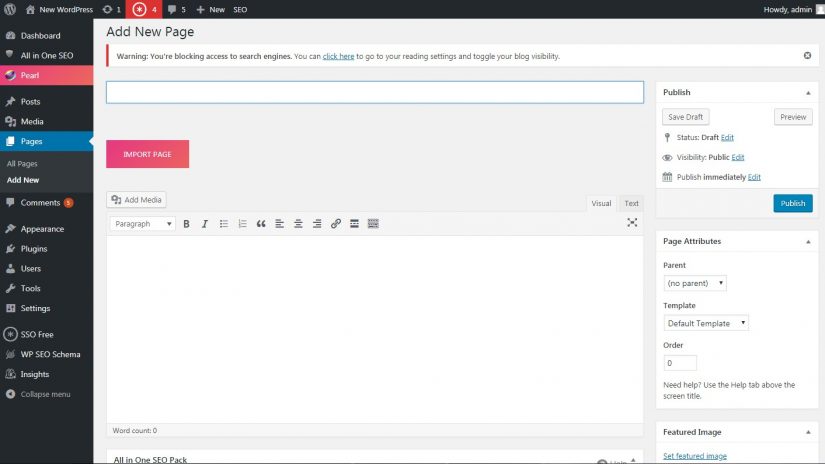This screenshot has width=825, height=464.
Task: Open the comments bubble showing 5
Action: click(177, 9)
